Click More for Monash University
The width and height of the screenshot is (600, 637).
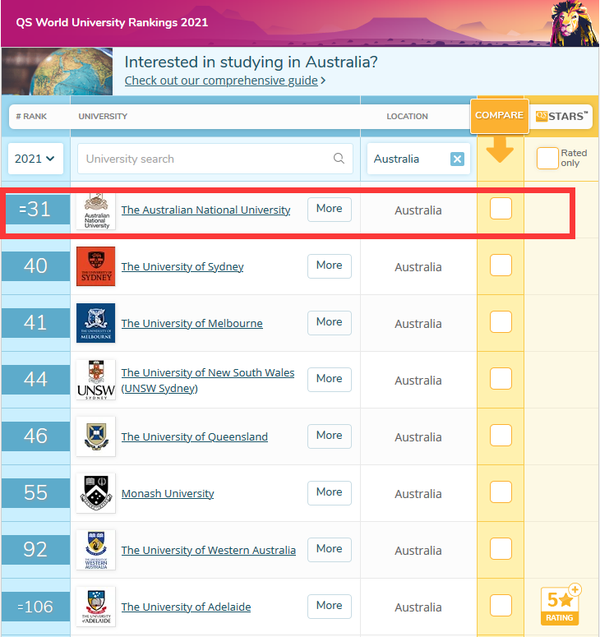(x=329, y=493)
